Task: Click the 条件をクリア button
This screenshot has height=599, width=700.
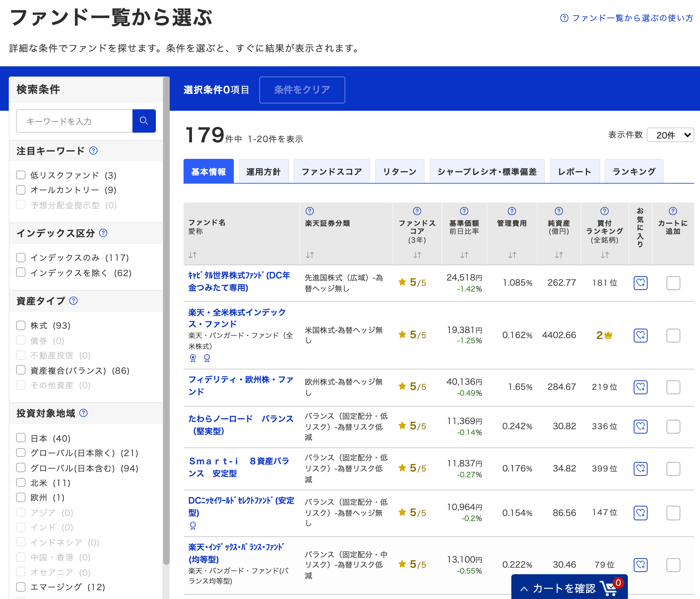Action: coord(302,90)
